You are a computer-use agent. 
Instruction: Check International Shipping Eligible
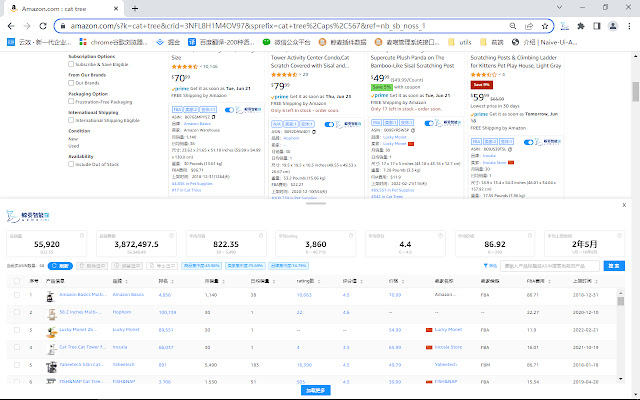(71, 120)
